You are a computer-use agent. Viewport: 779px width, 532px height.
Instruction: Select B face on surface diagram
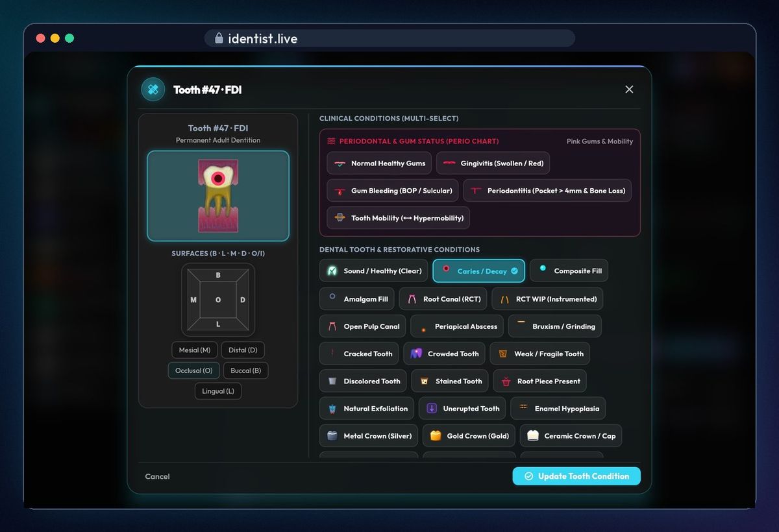(x=218, y=276)
